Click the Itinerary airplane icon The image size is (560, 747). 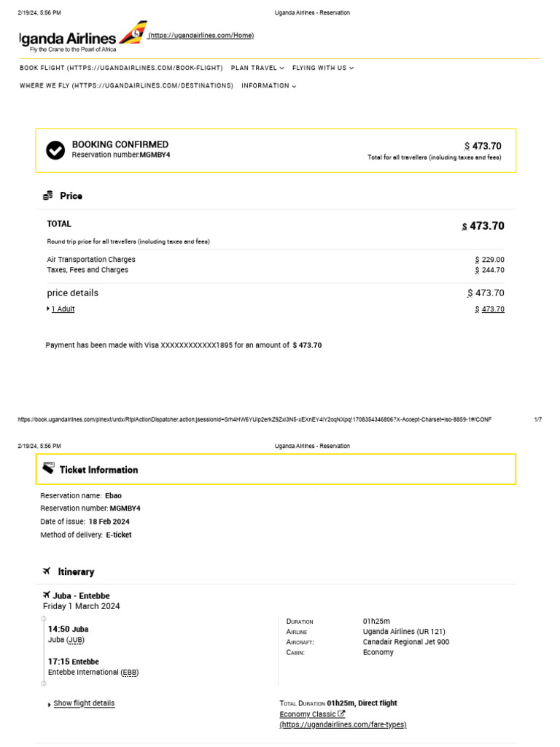pyautogui.click(x=47, y=571)
